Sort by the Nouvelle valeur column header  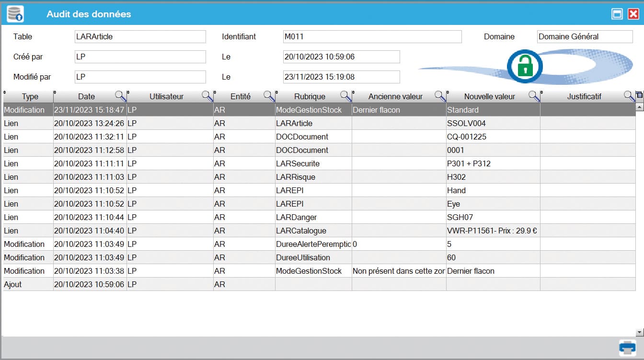pyautogui.click(x=489, y=96)
